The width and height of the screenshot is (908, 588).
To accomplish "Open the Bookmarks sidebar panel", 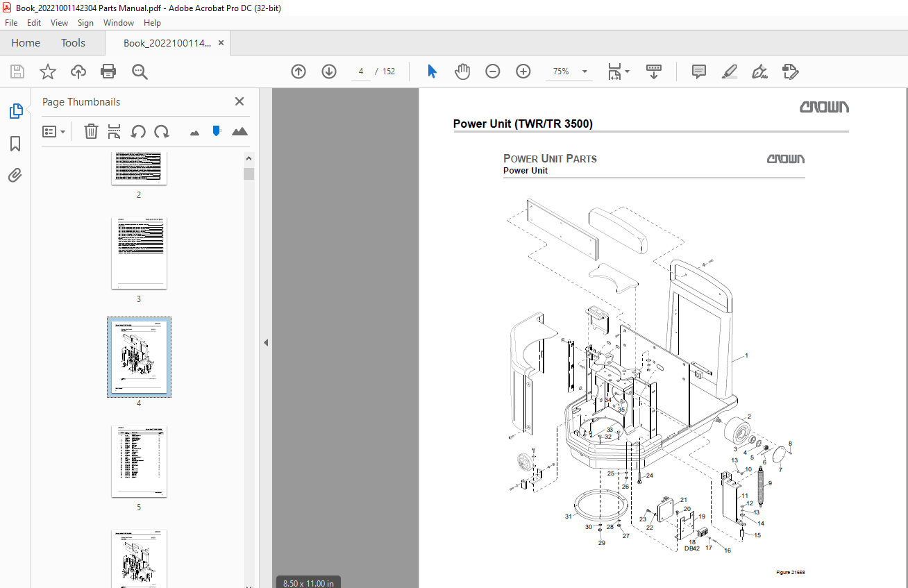I will 15,144.
